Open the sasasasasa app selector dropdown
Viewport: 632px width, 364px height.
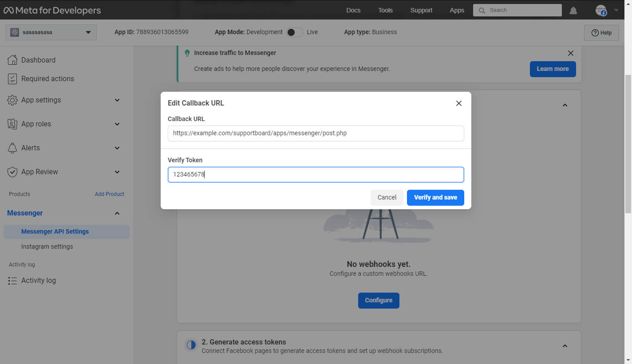tap(51, 32)
